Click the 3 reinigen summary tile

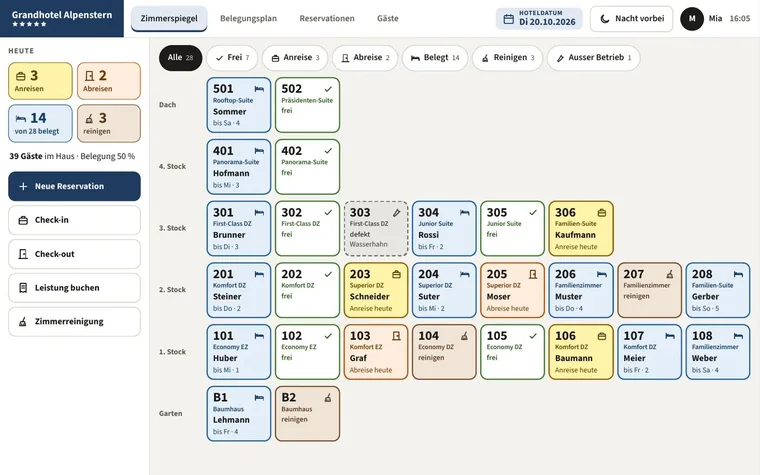point(109,124)
